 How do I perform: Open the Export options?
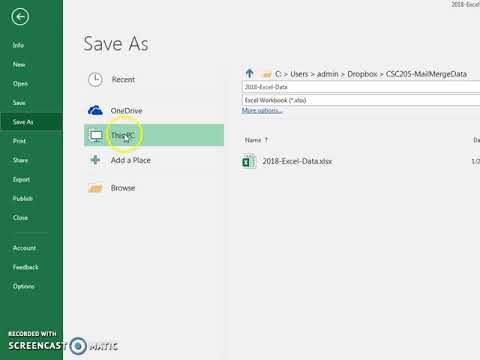click(21, 180)
